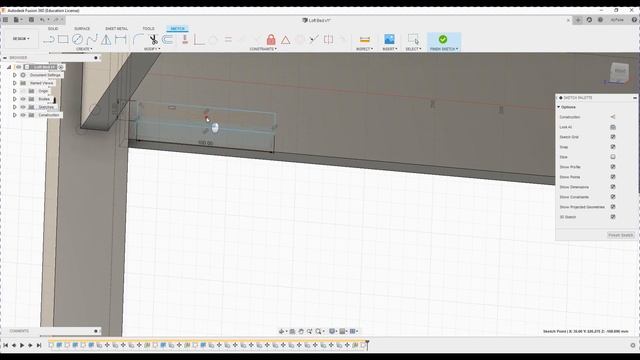Expand the Construction node

click(x=14, y=115)
